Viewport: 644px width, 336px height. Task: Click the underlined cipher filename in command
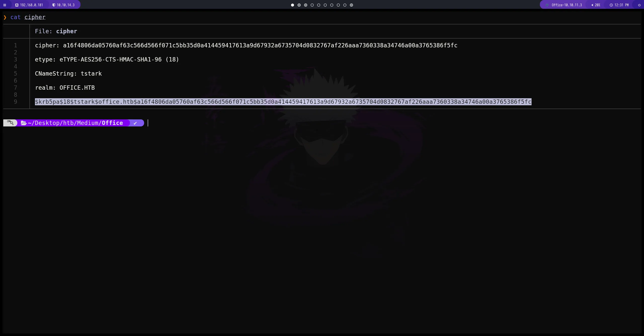[x=35, y=17]
